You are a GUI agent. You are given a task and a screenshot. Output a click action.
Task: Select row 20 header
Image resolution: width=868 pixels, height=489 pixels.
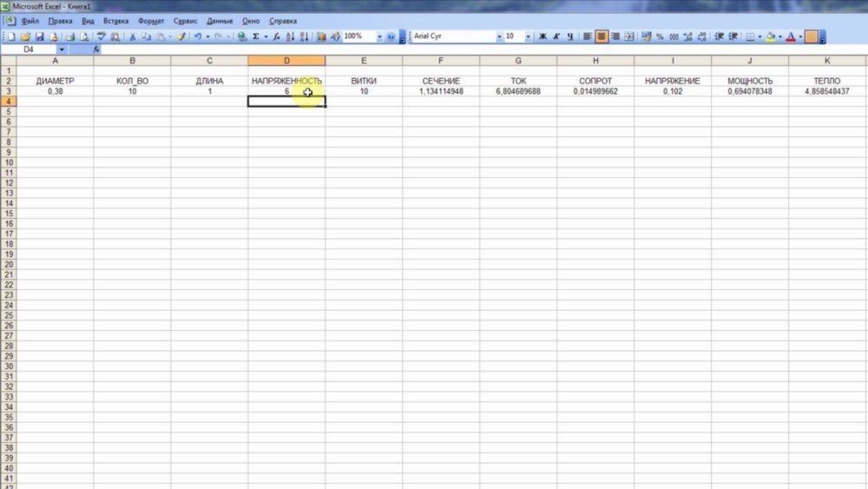tap(9, 264)
